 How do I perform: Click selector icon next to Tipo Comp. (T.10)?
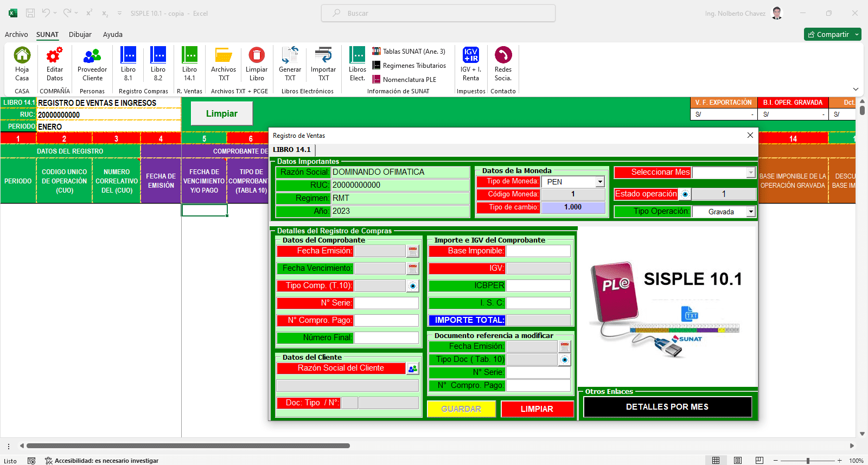tap(413, 286)
